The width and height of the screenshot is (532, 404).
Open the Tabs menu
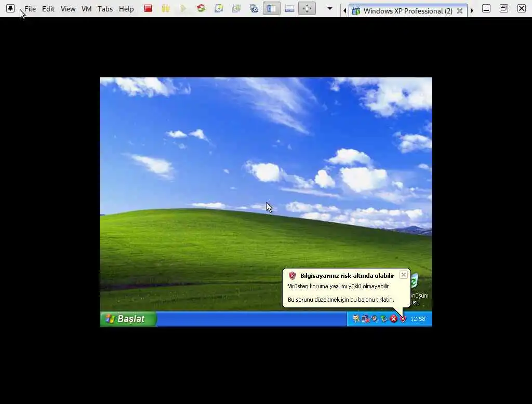pyautogui.click(x=105, y=9)
